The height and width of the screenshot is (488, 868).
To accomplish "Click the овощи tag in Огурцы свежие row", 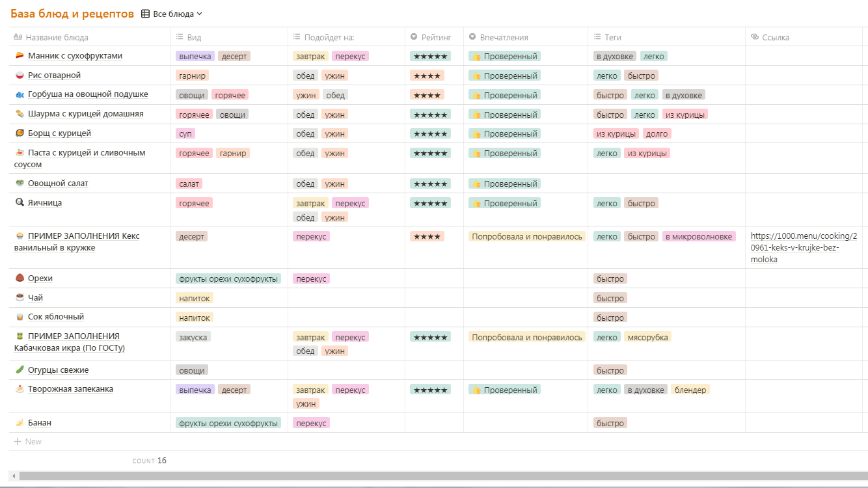I will click(192, 370).
